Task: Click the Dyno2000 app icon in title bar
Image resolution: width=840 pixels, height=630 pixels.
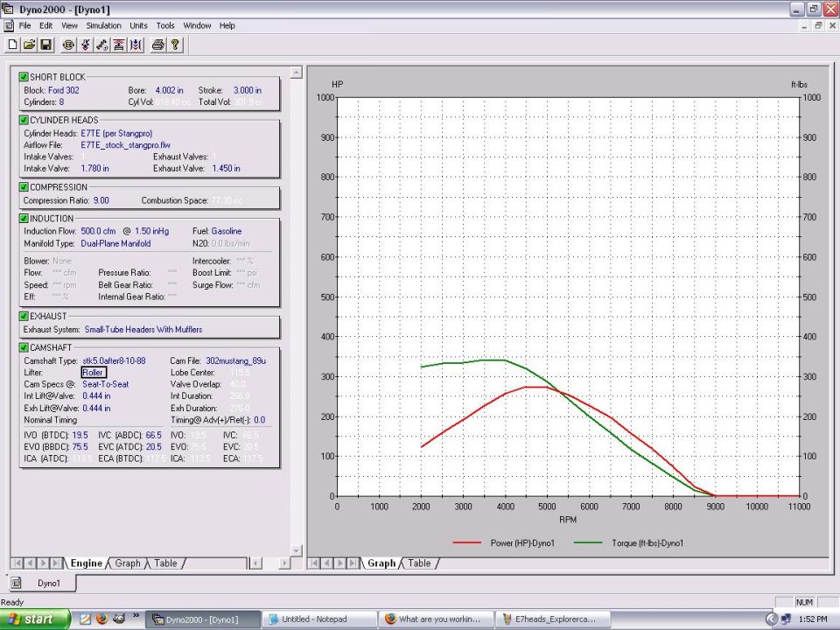Action: point(8,9)
